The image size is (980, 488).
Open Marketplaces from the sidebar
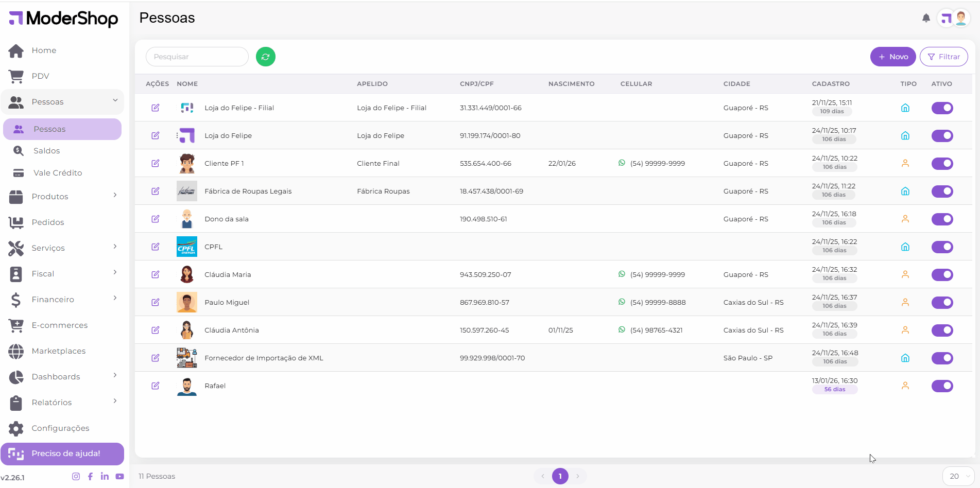coord(58,351)
